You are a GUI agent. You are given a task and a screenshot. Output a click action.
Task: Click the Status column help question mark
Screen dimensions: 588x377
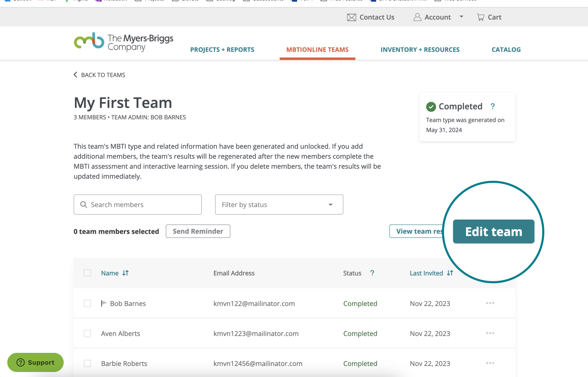[x=372, y=273]
